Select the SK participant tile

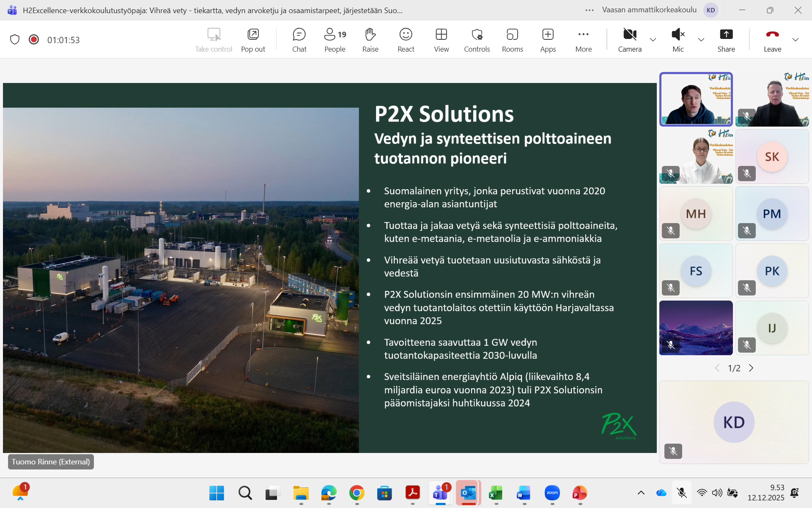click(x=772, y=157)
